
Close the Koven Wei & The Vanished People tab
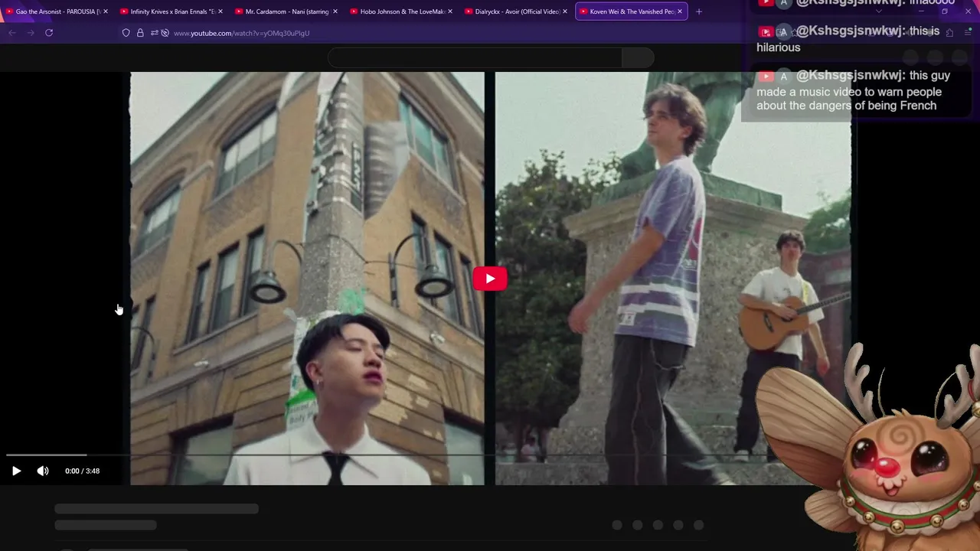(x=679, y=11)
